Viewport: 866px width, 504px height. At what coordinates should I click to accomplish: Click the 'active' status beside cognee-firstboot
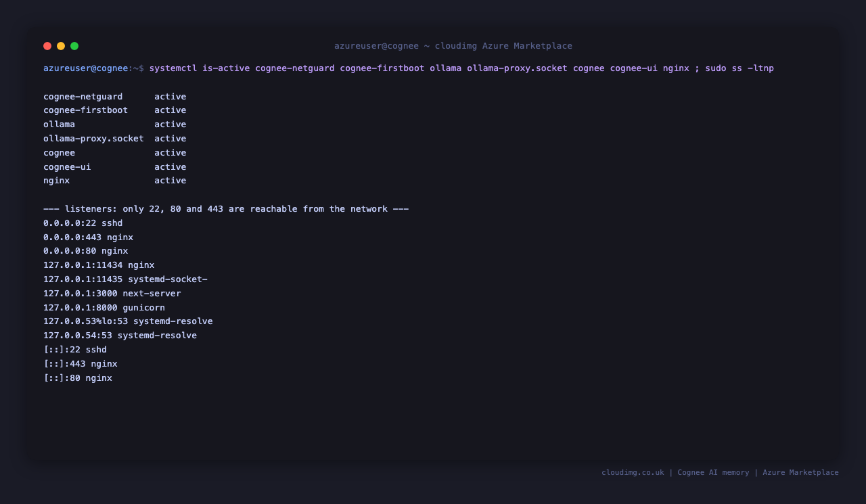[x=170, y=110]
